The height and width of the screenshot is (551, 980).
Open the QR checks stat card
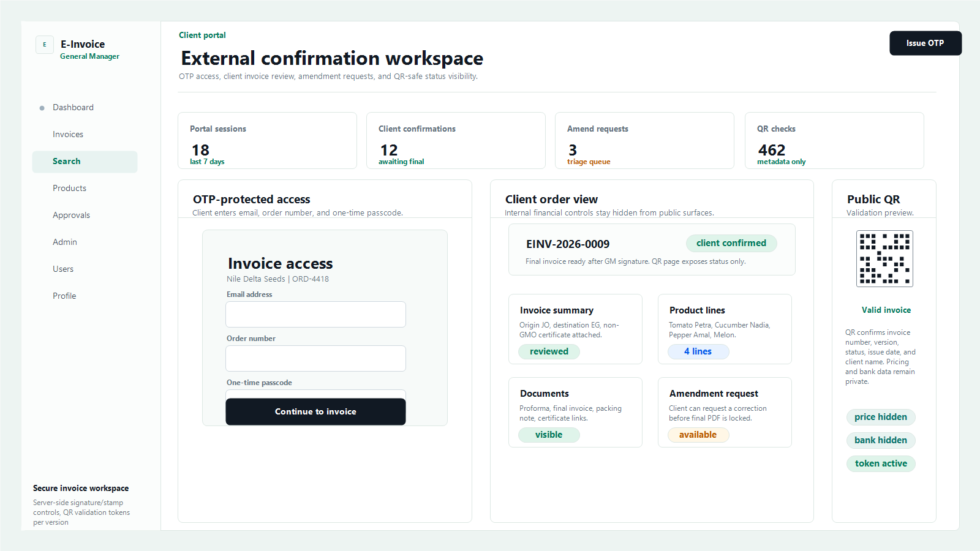834,141
